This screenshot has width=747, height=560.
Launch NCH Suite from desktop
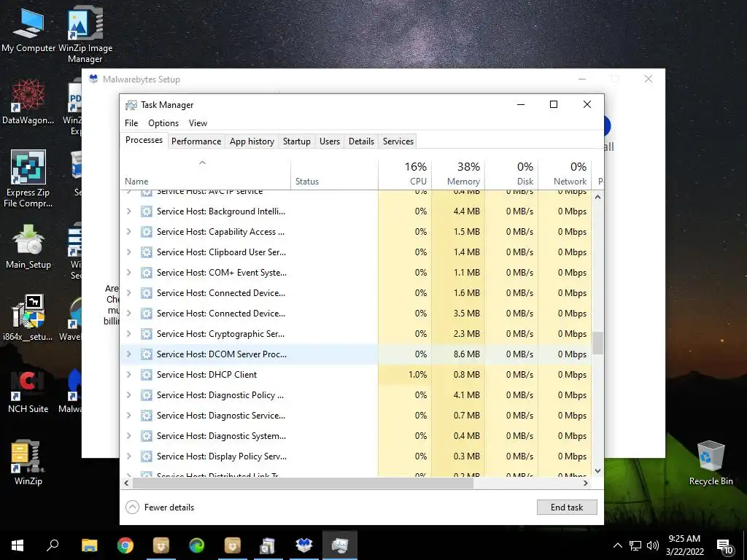click(x=28, y=392)
